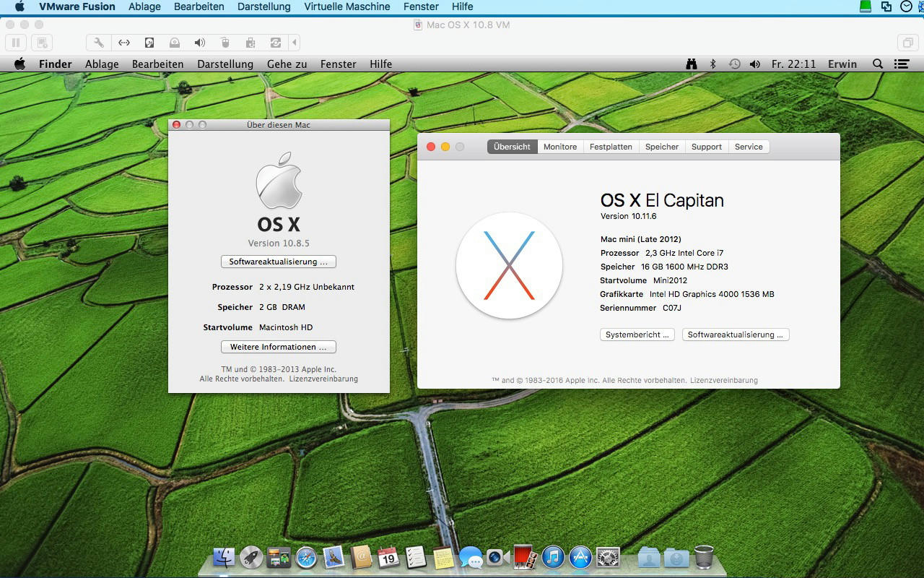The height and width of the screenshot is (578, 924).
Task: Click the 'Fr. 22:11' clock
Action: [793, 64]
